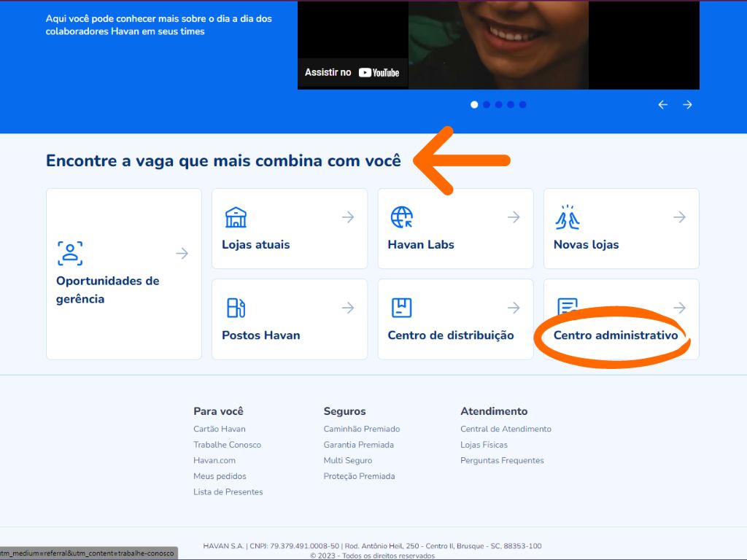This screenshot has width=747, height=560.
Task: Click Assistir no YouTube button
Action: pyautogui.click(x=352, y=73)
